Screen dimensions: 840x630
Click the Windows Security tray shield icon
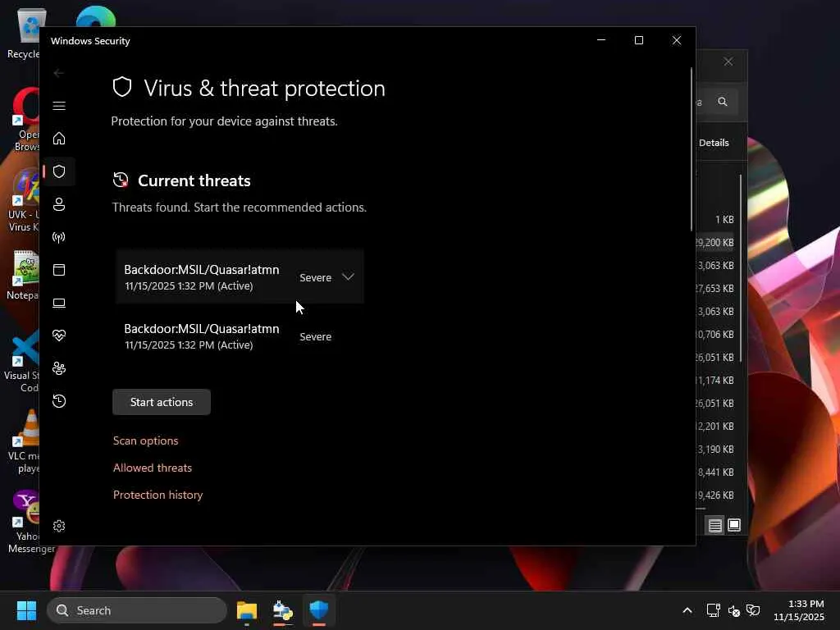point(753,610)
